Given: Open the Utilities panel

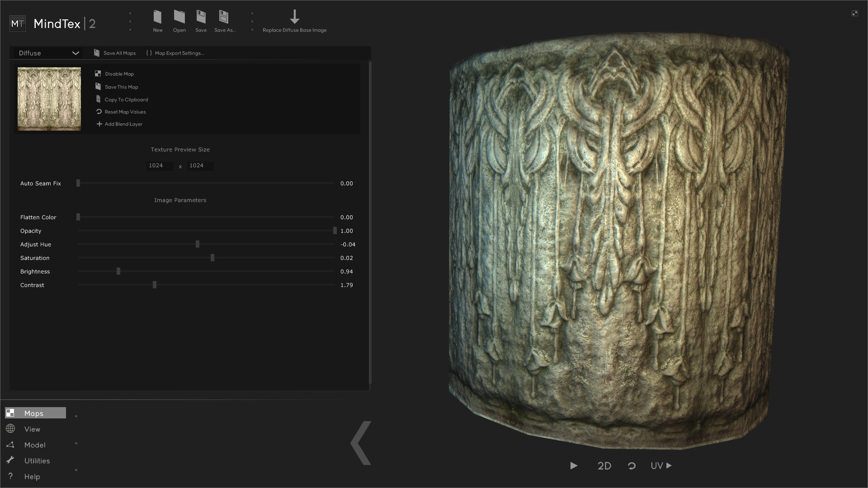Looking at the screenshot, I should pyautogui.click(x=38, y=460).
